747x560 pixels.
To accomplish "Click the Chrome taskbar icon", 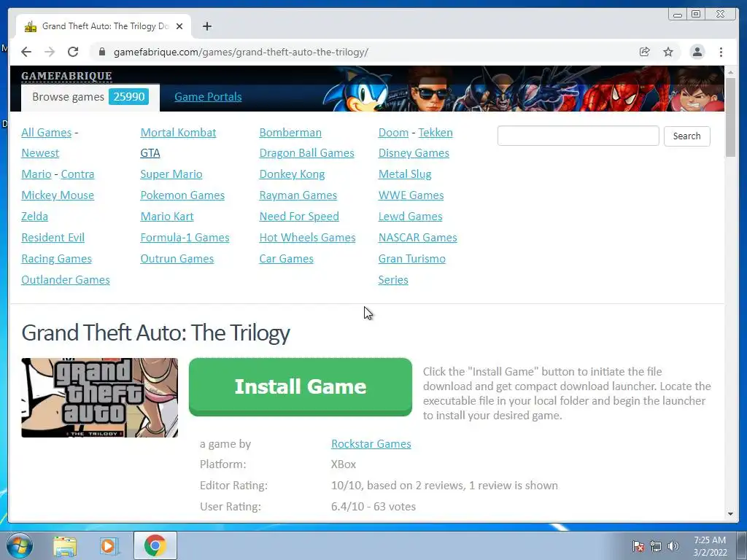I will [x=155, y=545].
